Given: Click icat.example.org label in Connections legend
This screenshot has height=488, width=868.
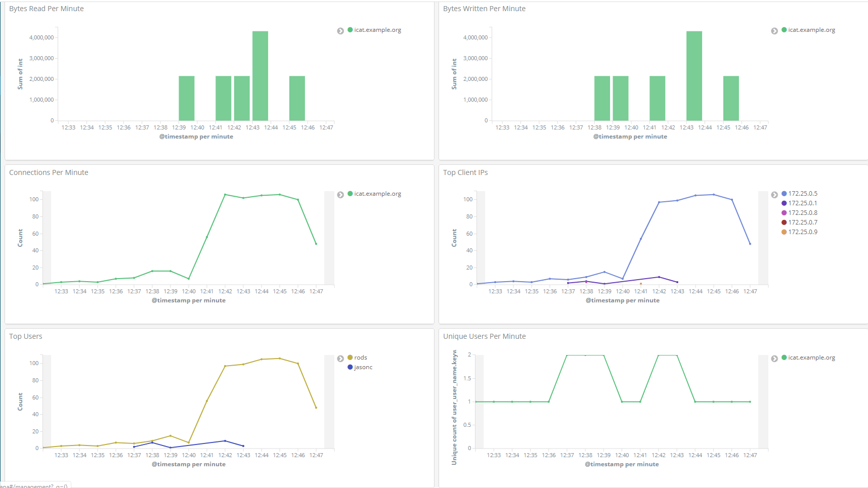Looking at the screenshot, I should (378, 194).
